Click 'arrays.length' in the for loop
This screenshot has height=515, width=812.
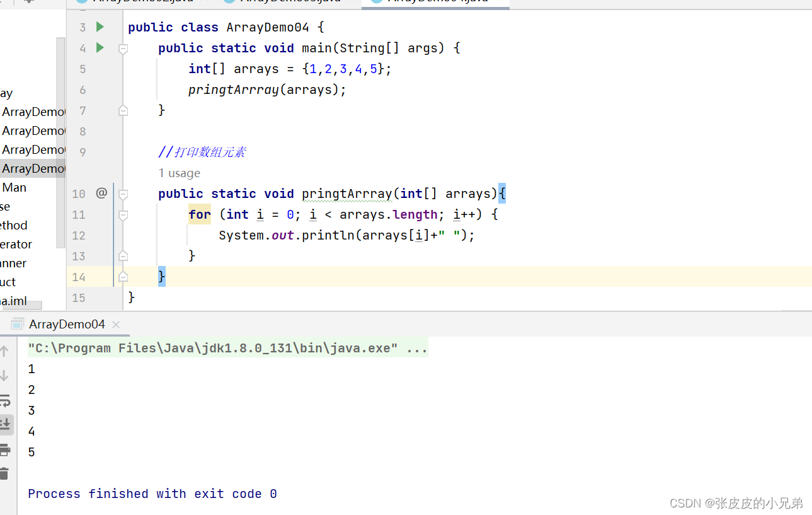pos(389,214)
